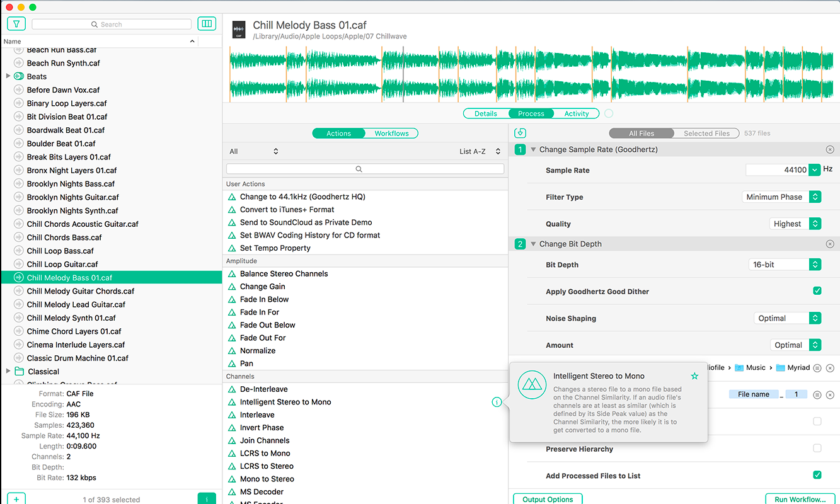
Task: Switch the scope to All Files
Action: point(642,133)
